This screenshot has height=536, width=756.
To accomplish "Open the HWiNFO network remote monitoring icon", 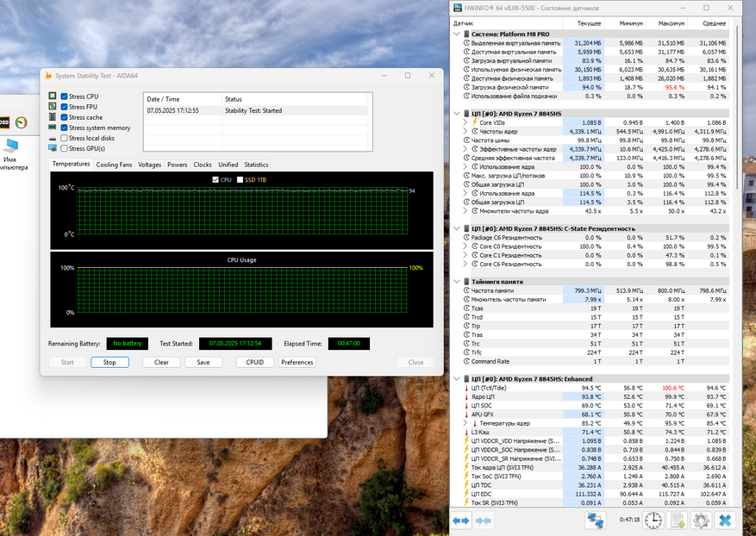I will (595, 520).
